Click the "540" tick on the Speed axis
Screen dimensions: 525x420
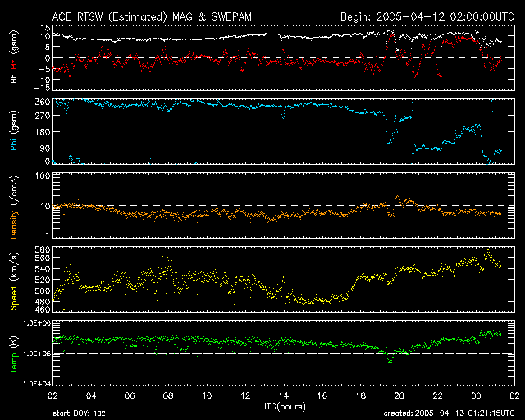click(43, 269)
